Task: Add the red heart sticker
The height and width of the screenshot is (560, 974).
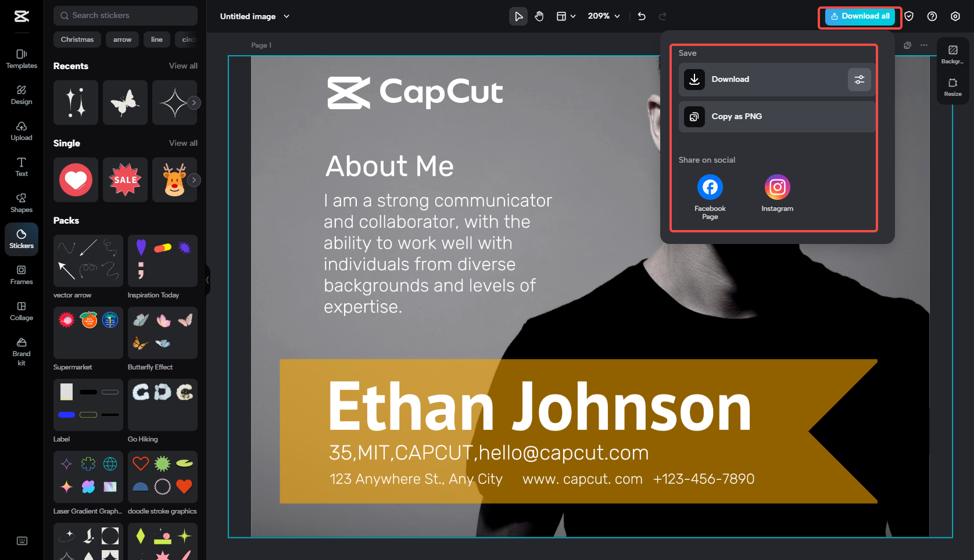Action: [76, 180]
